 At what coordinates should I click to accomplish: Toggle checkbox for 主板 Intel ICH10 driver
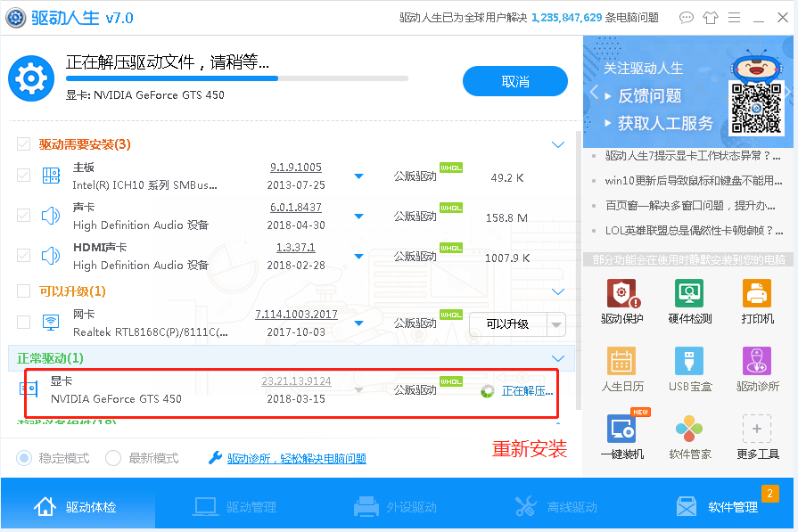(x=23, y=176)
